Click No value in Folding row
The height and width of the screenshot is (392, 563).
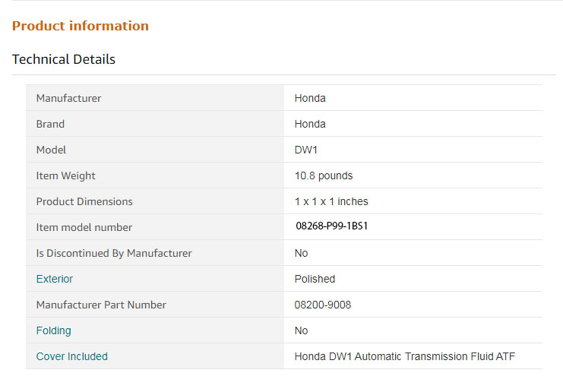click(301, 330)
